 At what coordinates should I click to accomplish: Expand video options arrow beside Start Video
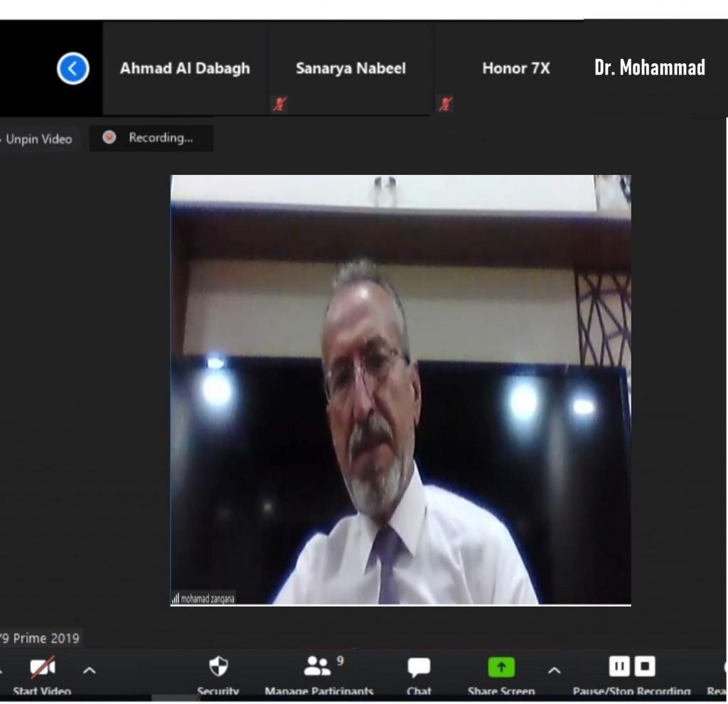tap(90, 670)
